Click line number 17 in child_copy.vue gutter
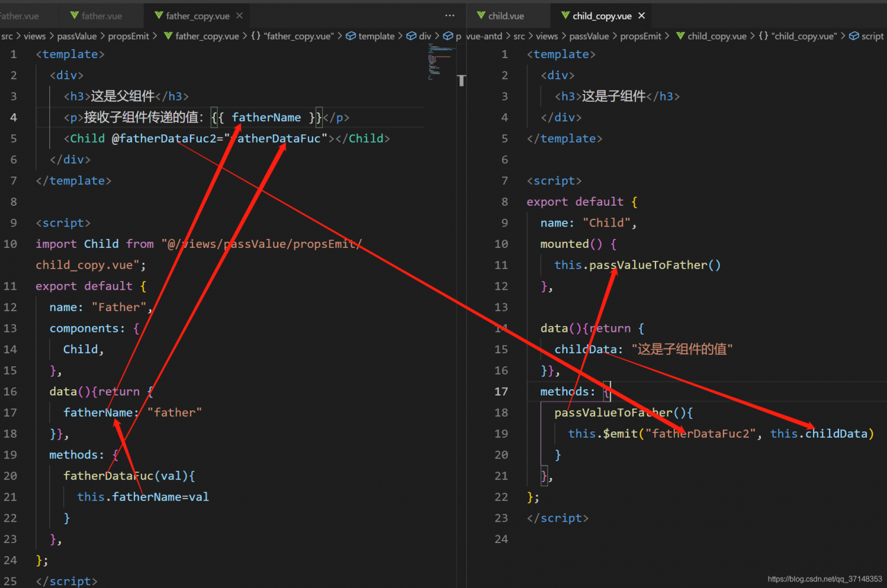 coord(502,391)
